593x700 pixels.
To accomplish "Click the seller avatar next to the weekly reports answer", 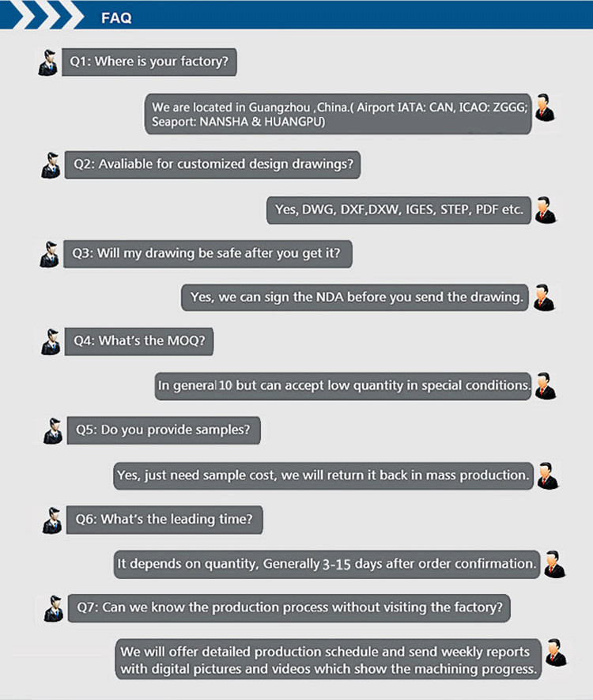I will [556, 653].
